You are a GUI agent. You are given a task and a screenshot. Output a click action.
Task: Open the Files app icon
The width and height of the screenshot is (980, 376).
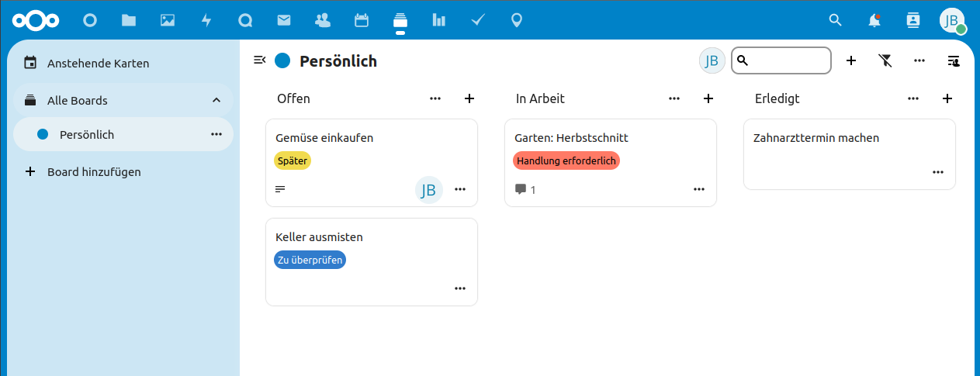pos(129,20)
